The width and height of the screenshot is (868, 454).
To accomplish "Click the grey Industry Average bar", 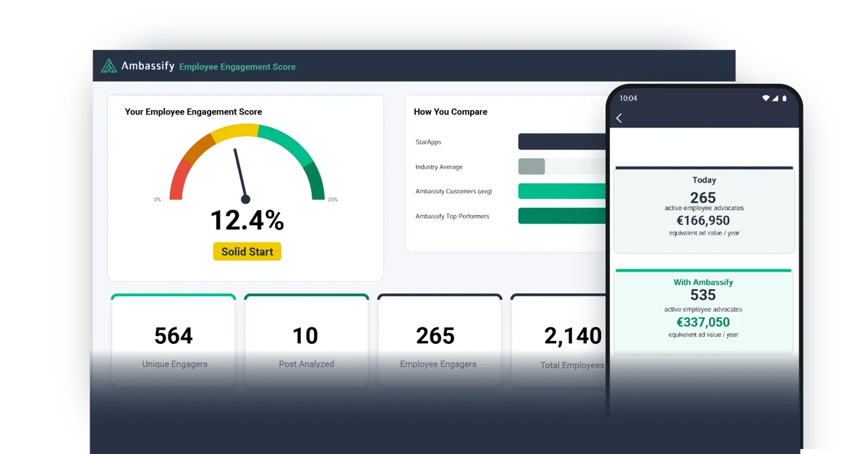I will [x=532, y=167].
